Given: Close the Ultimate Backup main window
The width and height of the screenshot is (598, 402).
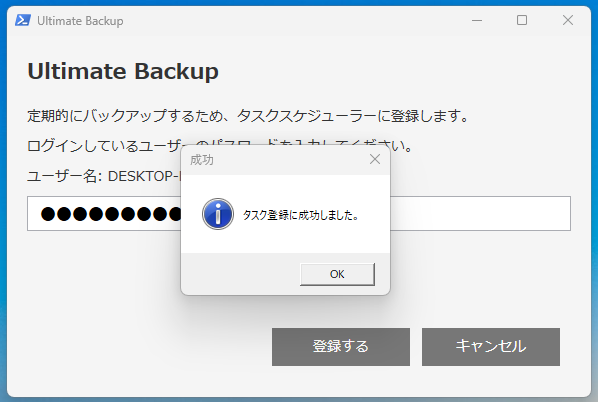Looking at the screenshot, I should pyautogui.click(x=567, y=20).
